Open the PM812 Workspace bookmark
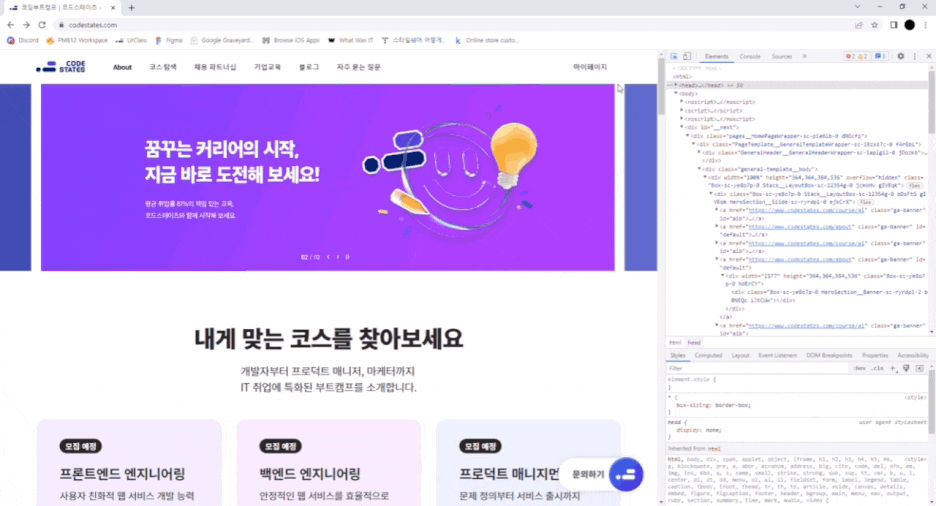The height and width of the screenshot is (506, 936). tap(77, 41)
